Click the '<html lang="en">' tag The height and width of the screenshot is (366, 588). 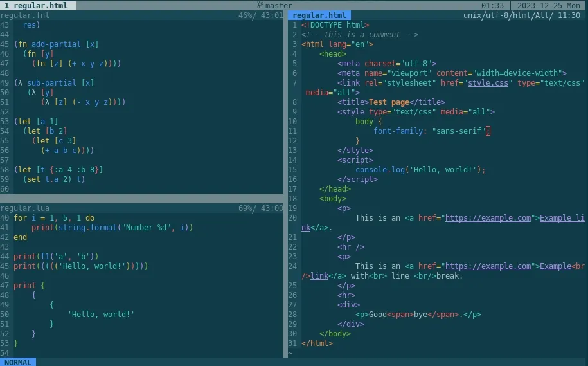337,44
